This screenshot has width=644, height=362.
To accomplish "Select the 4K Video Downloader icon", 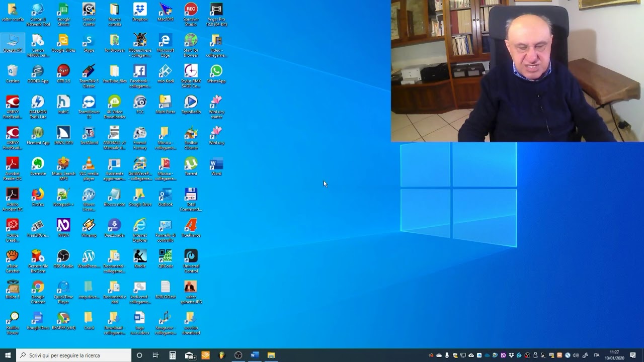I will 115,107.
